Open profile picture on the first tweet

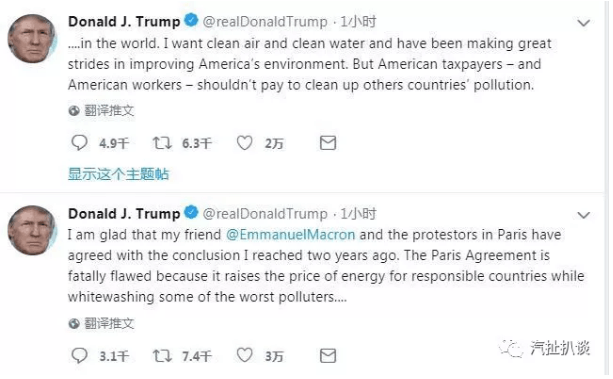coord(32,39)
